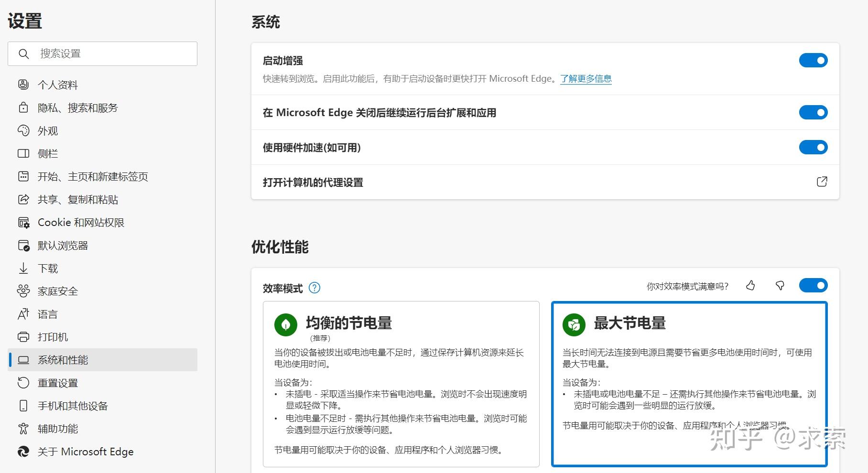Click the palette icon beside 外观

point(23,130)
